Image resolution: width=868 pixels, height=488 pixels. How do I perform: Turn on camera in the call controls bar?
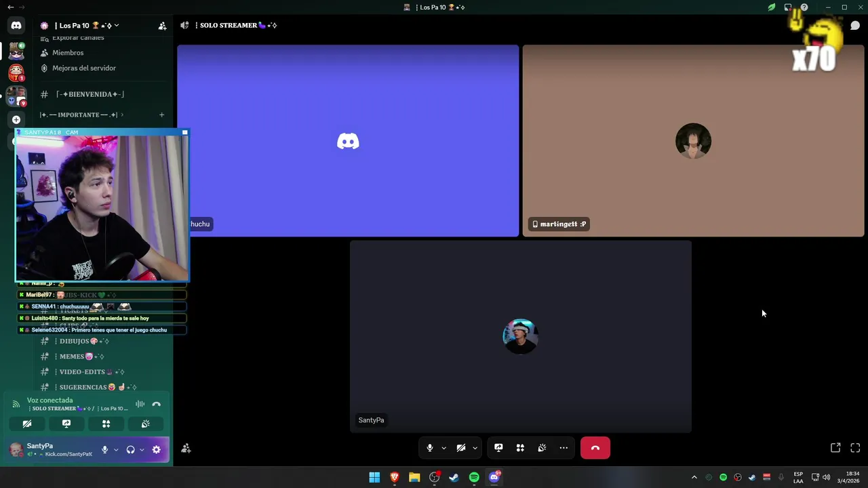coord(461,448)
